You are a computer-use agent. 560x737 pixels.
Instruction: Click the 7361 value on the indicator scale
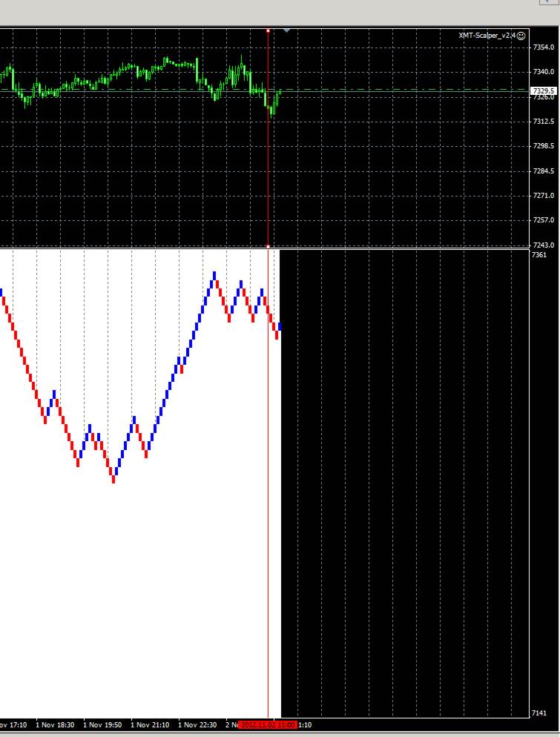[x=538, y=255]
